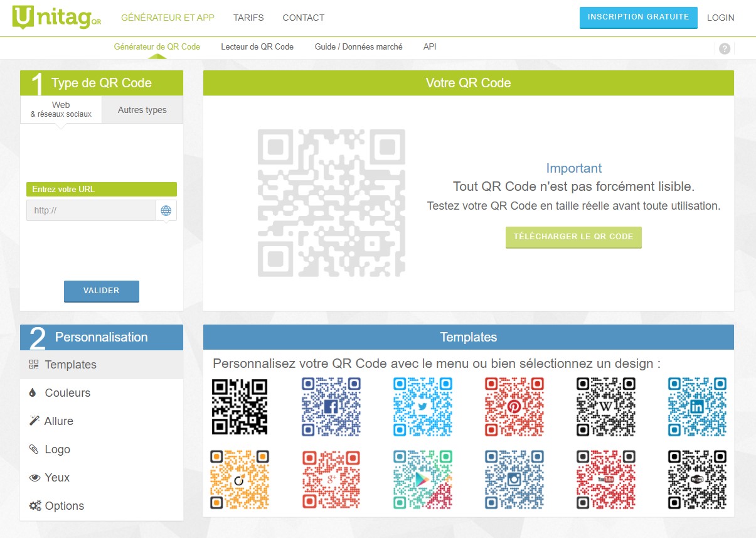
Task: Switch to the Autres types tab
Action: tap(142, 110)
